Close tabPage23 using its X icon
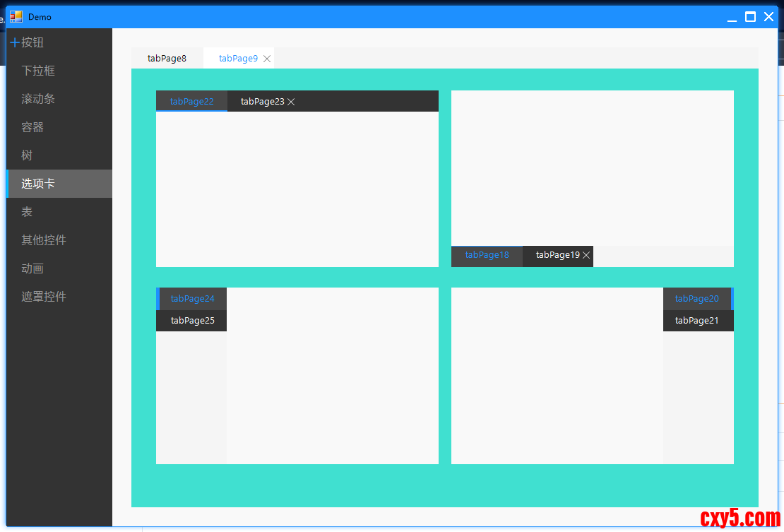 point(291,102)
